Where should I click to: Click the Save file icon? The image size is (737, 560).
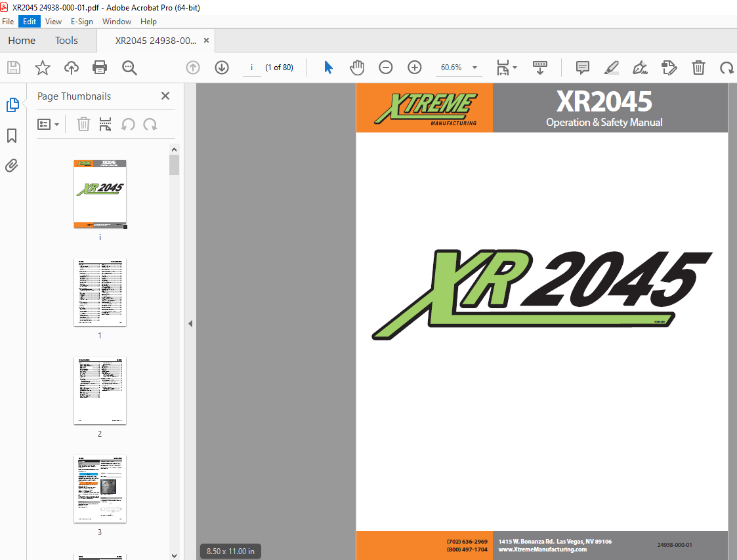(x=14, y=68)
